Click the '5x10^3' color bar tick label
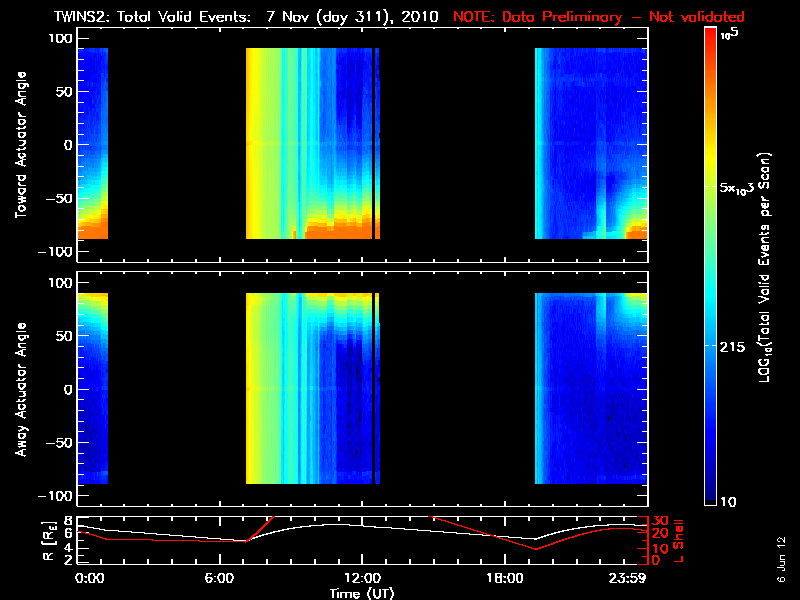The width and height of the screenshot is (800, 600). coord(736,187)
